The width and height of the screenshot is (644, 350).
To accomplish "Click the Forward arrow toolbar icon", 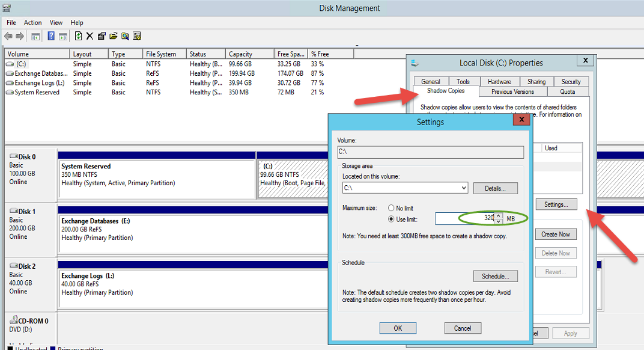I will click(20, 36).
